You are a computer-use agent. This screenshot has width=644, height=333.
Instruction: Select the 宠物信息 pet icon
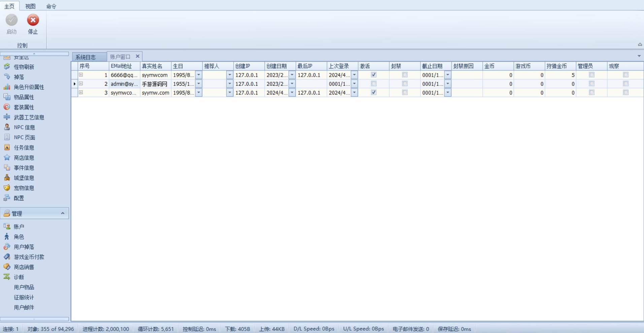[7, 188]
